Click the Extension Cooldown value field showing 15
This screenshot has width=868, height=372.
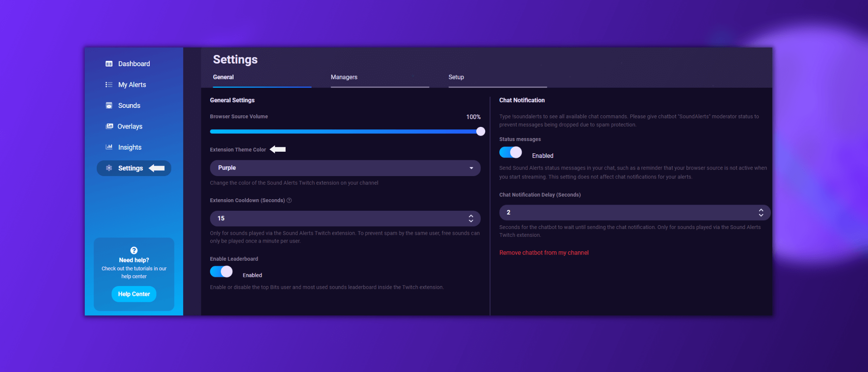(345, 218)
